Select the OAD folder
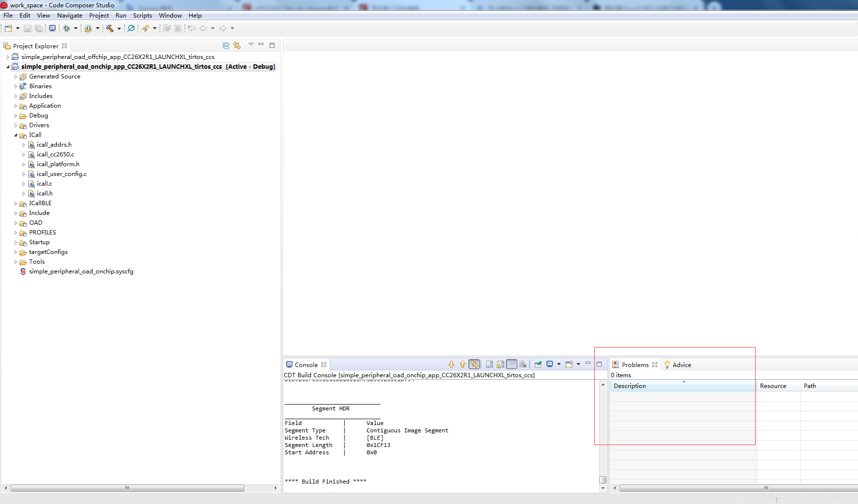Viewport: 858px width, 504px height. click(x=36, y=223)
